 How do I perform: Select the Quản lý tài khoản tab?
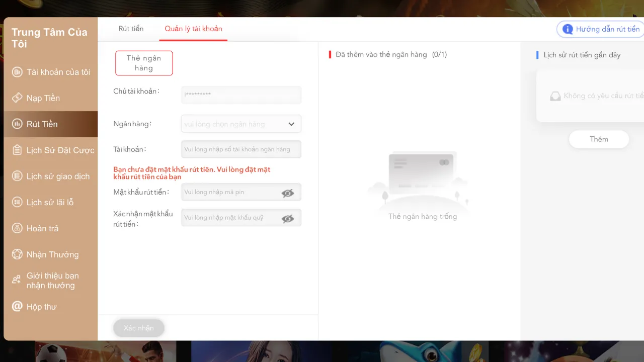point(193,29)
